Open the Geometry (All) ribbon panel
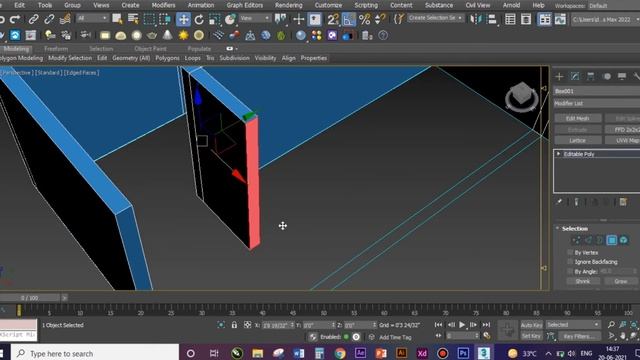This screenshot has width=640, height=360. pyautogui.click(x=131, y=58)
